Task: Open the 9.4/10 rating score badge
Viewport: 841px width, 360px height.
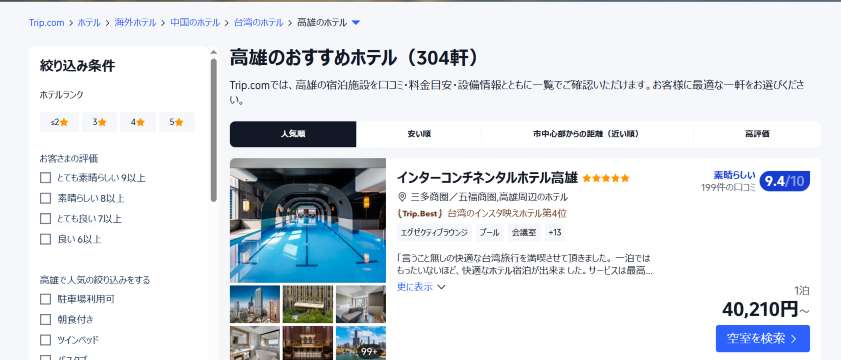Action: pyautogui.click(x=785, y=181)
